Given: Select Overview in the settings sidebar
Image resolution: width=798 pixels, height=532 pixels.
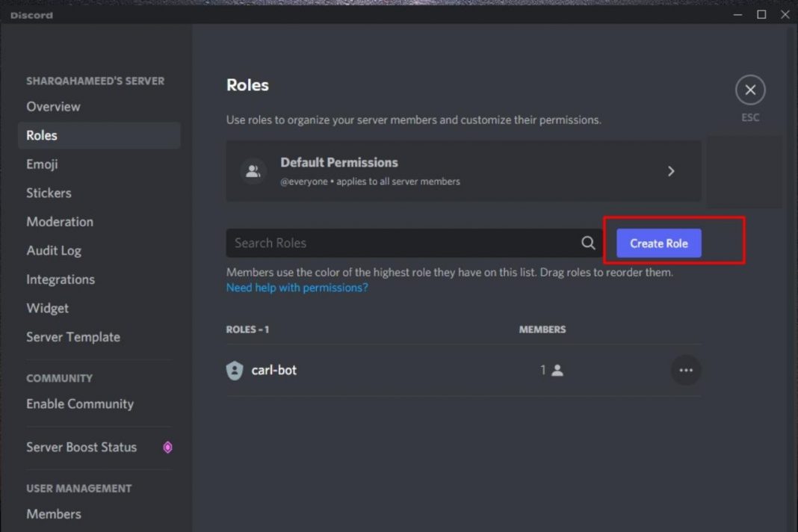Looking at the screenshot, I should [53, 106].
